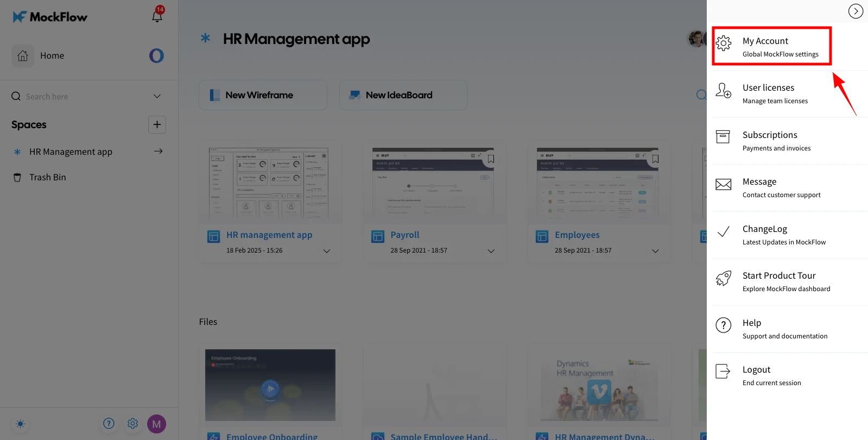Open the help question mark at sidebar bottom
The image size is (868, 440).
[x=109, y=424]
